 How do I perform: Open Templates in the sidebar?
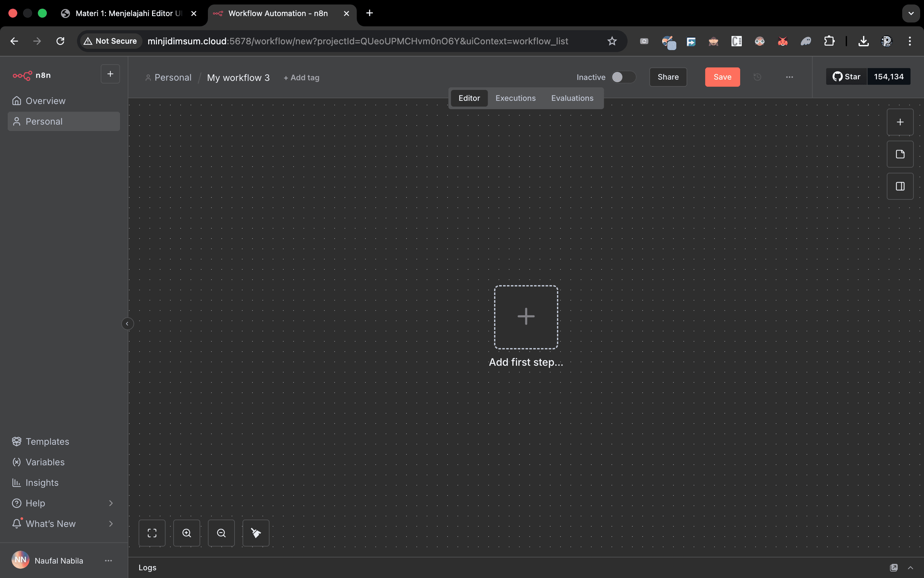point(64,442)
